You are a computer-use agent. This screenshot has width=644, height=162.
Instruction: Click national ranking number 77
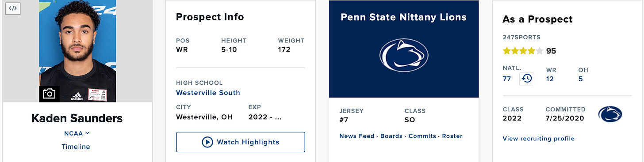pos(507,79)
